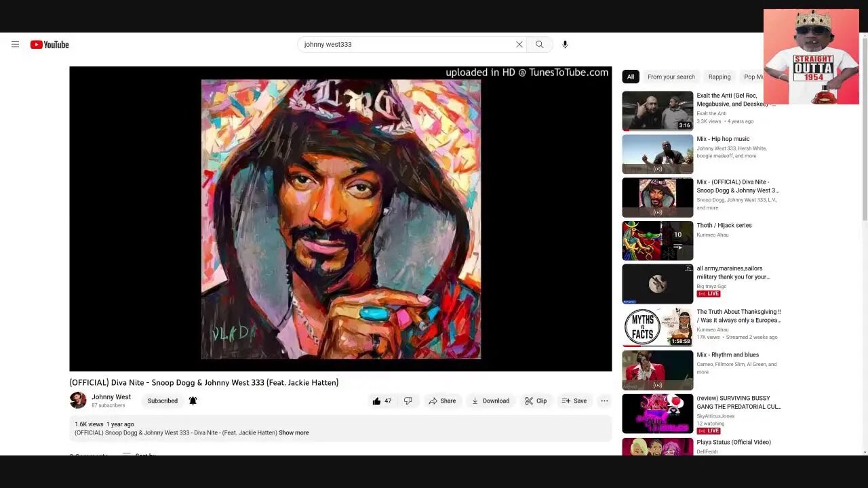The image size is (868, 488).
Task: Like the video with thumbs up
Action: [382, 401]
